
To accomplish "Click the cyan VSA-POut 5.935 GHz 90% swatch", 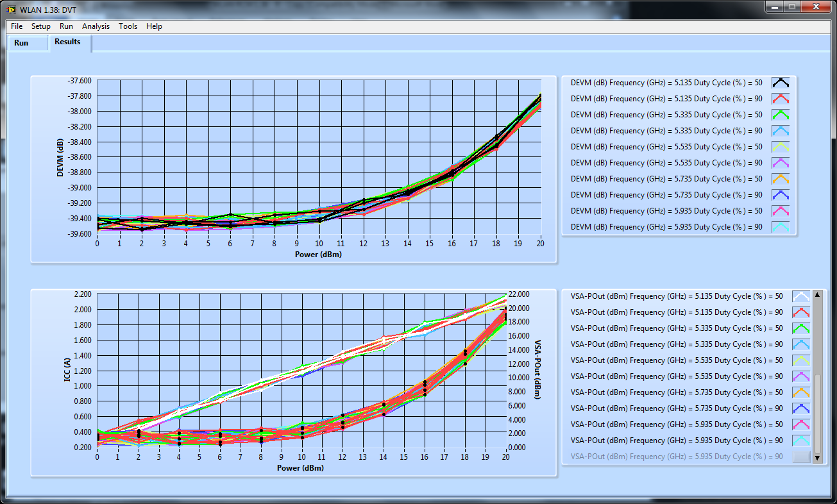I will (800, 441).
